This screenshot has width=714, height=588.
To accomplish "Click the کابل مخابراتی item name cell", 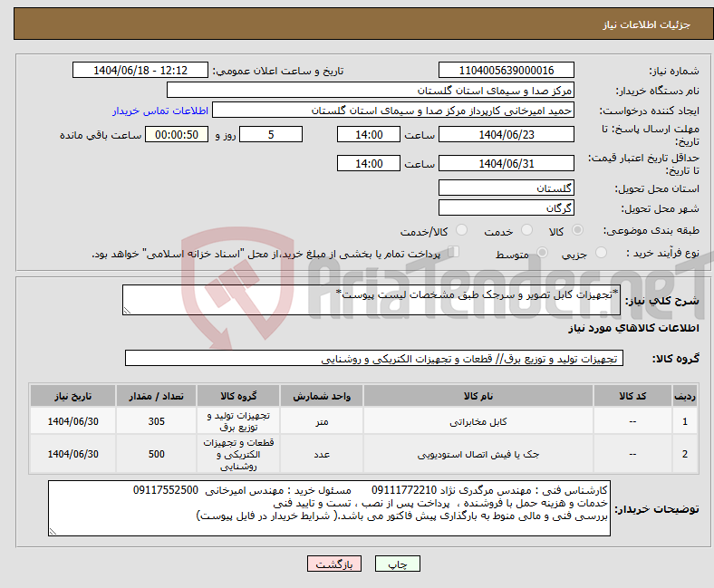I will 478,421.
